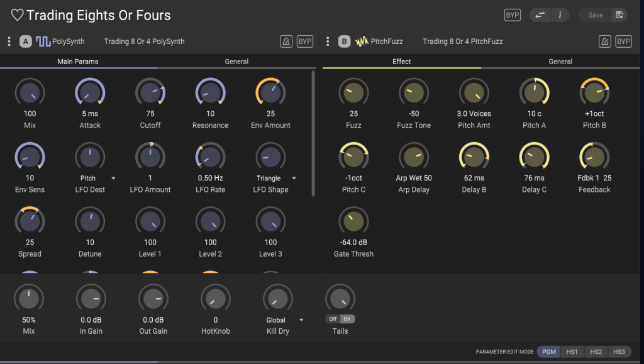Screen dimensions: 644x364
Task: Expand the LFO Shape Triangle dropdown arrow
Action: click(x=294, y=178)
